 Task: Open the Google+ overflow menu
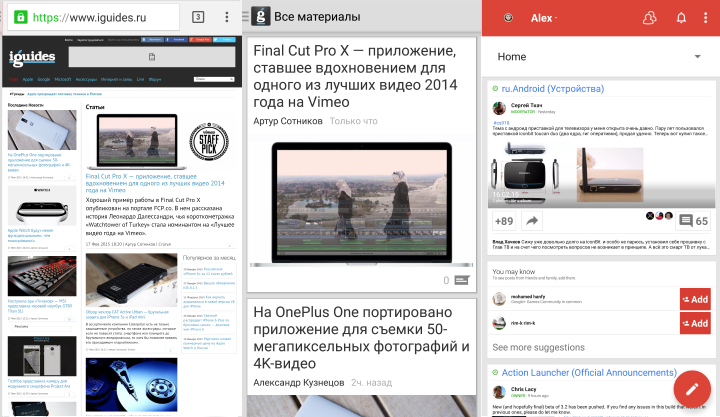705,18
